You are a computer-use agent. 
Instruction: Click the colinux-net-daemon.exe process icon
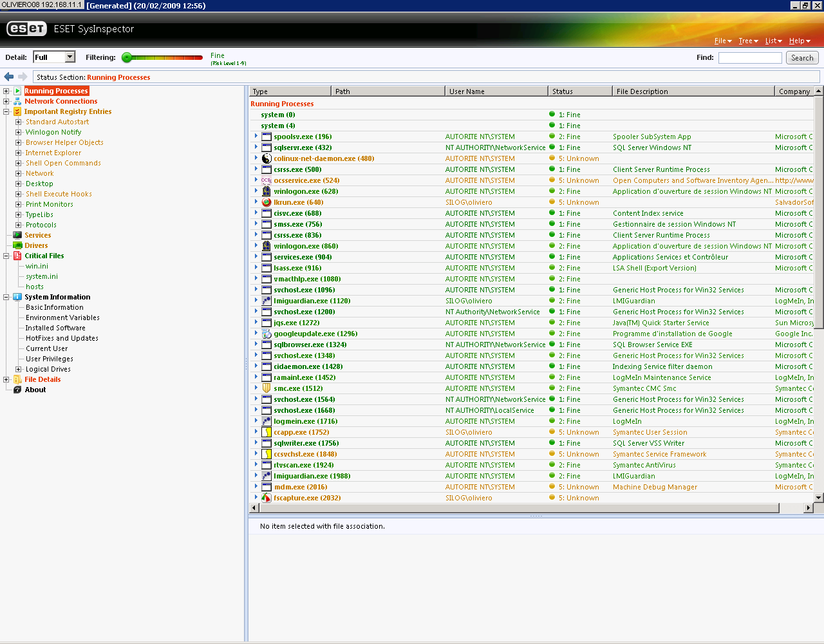click(267, 158)
